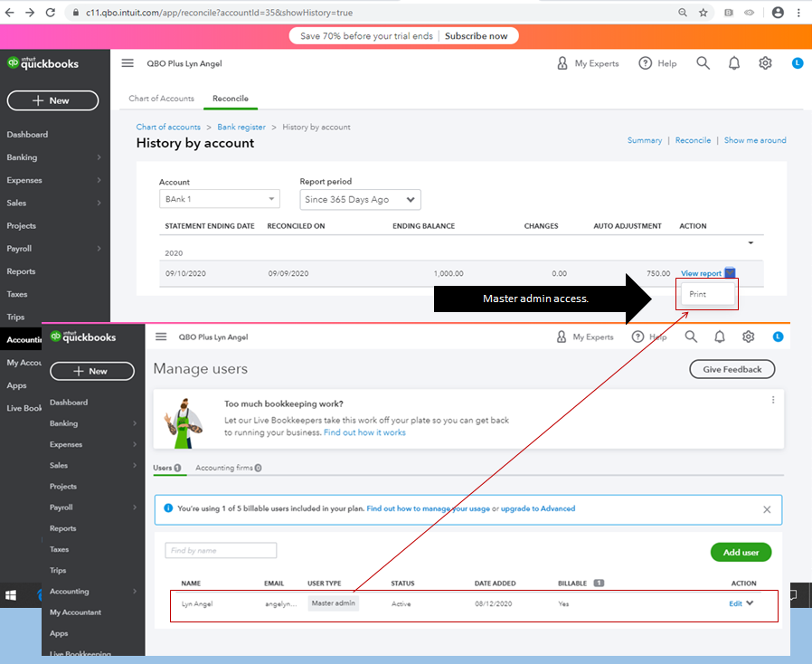Open My Accountant in Manage users sidebar
This screenshot has width=812, height=664.
(76, 612)
